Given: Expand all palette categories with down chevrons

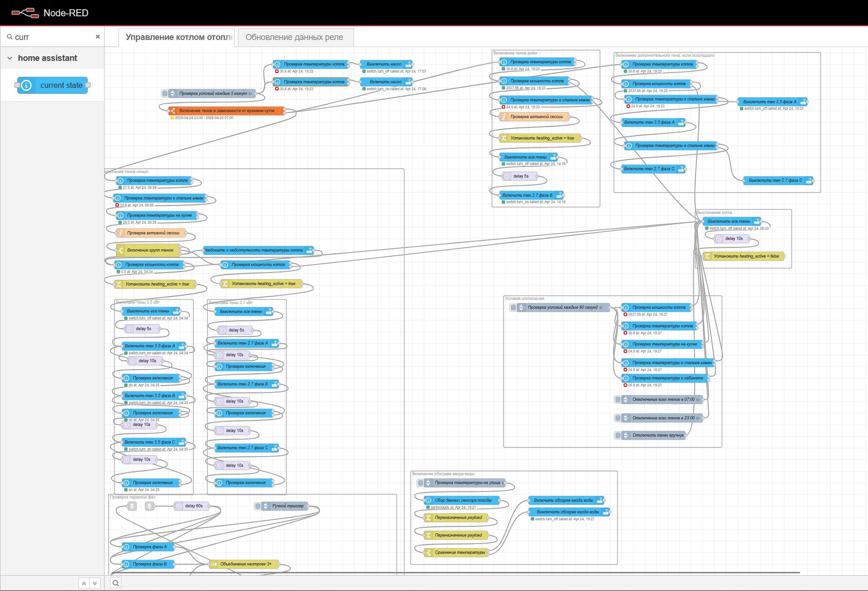Looking at the screenshot, I should 95,583.
